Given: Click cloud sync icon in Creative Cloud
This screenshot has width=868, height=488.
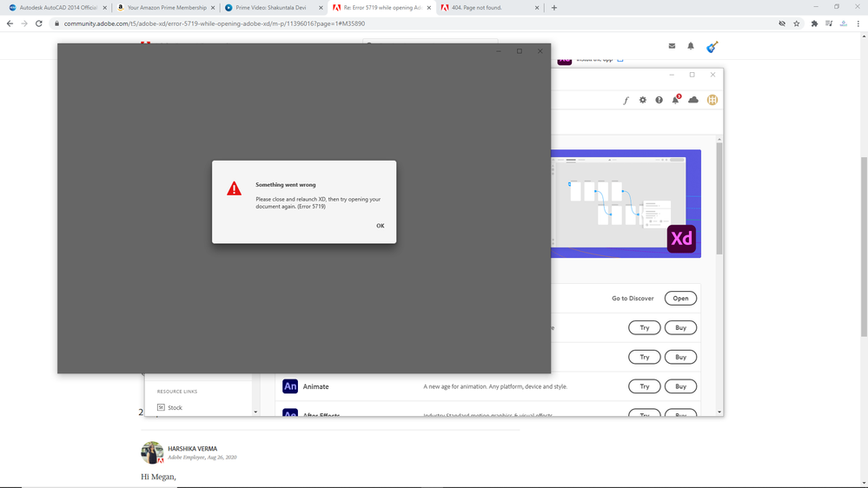Looking at the screenshot, I should 693,100.
